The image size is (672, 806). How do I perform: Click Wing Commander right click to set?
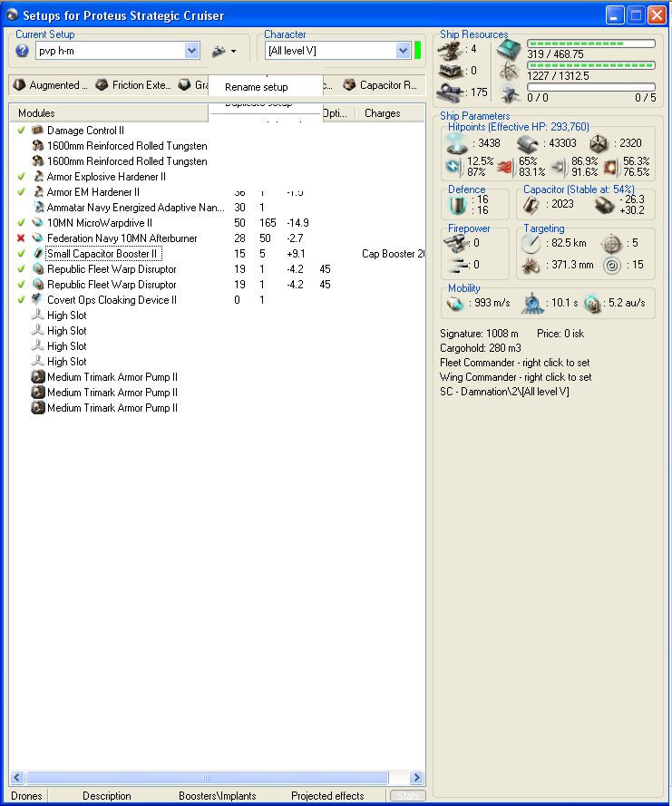point(516,377)
